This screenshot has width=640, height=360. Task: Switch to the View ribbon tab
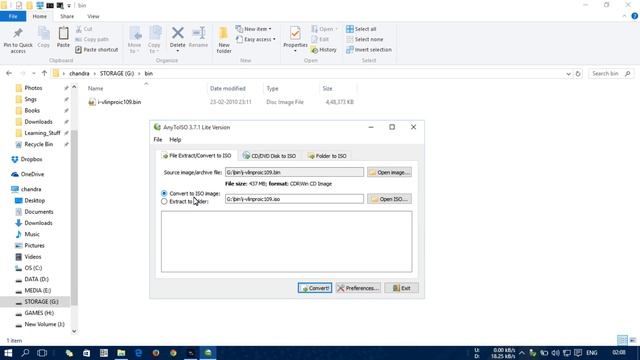coord(93,16)
